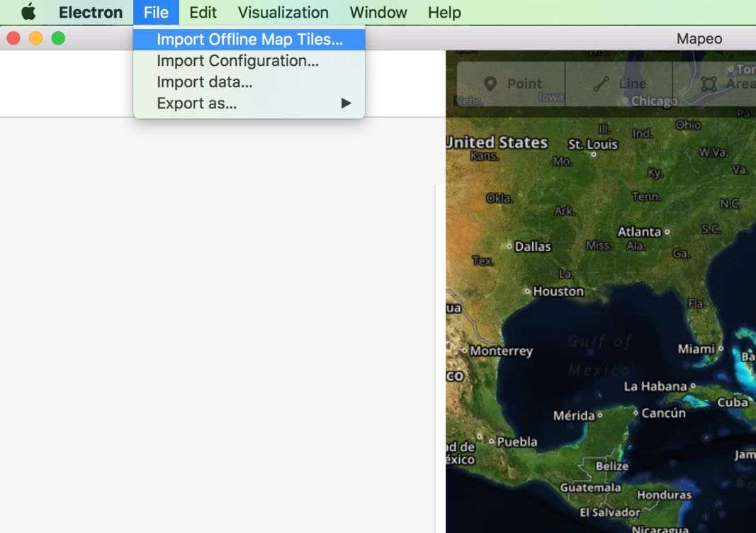Open the Window menu
Screen dimensions: 756x533
pos(378,12)
